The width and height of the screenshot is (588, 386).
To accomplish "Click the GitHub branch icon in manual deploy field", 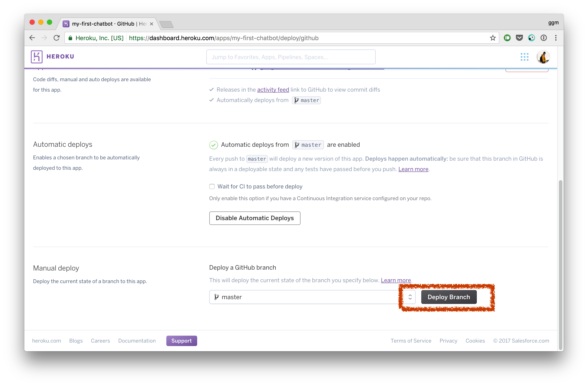I will (217, 297).
